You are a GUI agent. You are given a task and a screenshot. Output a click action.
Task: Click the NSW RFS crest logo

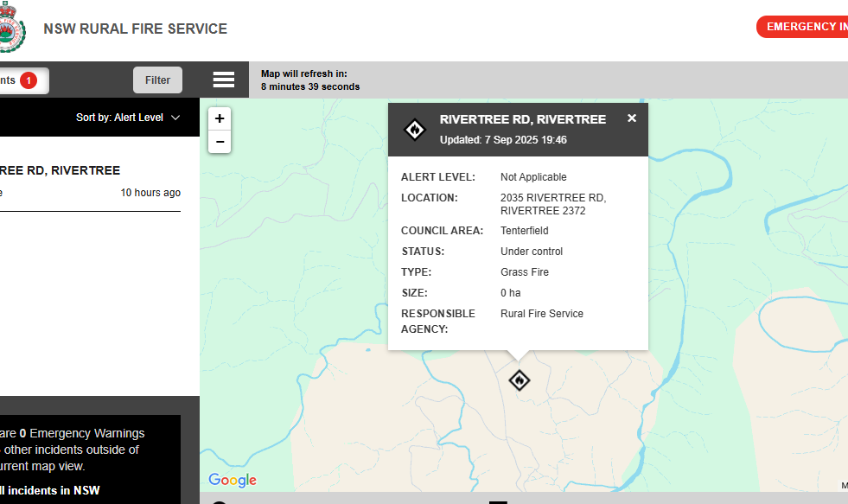(x=10, y=28)
